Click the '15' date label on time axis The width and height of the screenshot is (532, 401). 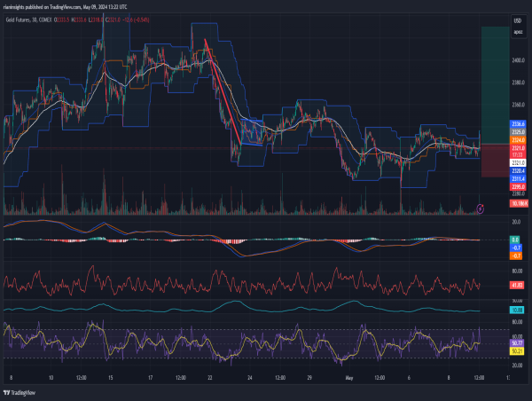click(x=111, y=378)
